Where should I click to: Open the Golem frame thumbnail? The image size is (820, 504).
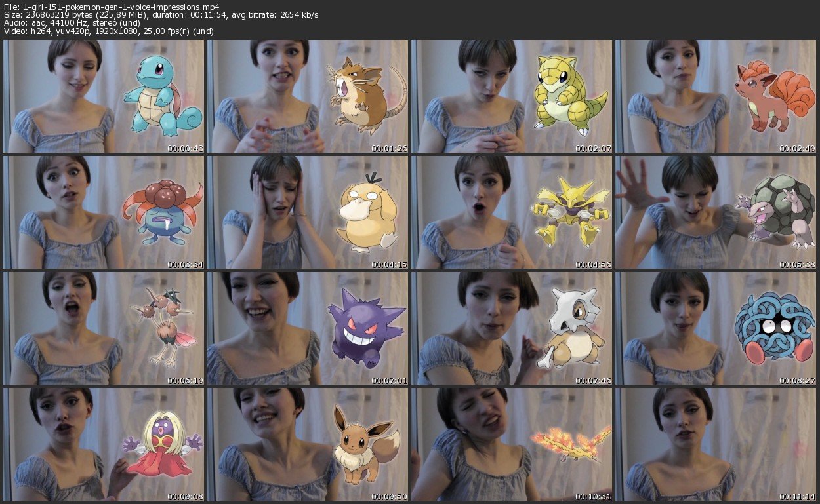[x=716, y=212]
